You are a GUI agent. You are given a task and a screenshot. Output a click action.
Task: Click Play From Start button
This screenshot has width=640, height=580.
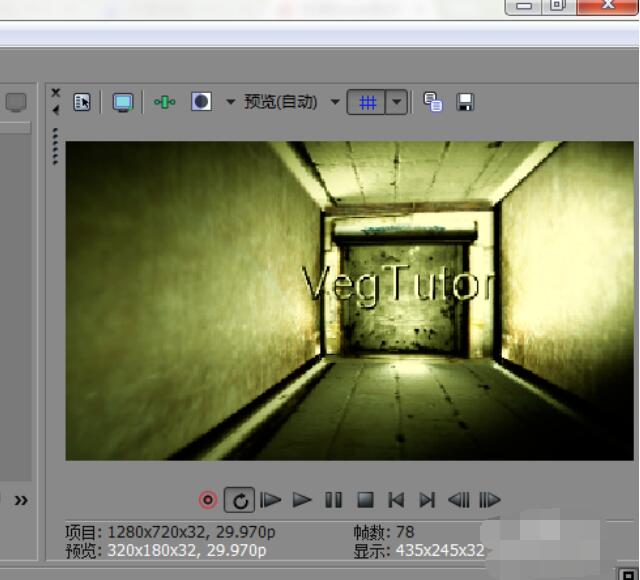tap(270, 500)
